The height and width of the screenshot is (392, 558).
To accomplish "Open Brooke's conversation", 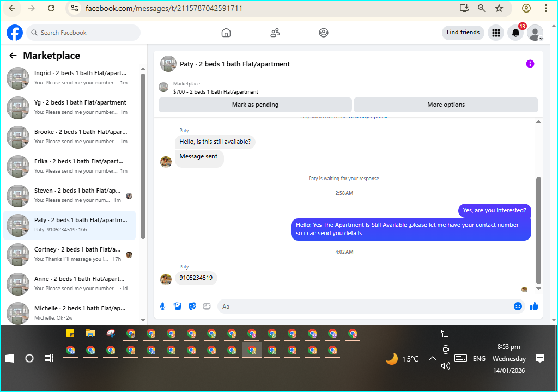I will [70, 137].
